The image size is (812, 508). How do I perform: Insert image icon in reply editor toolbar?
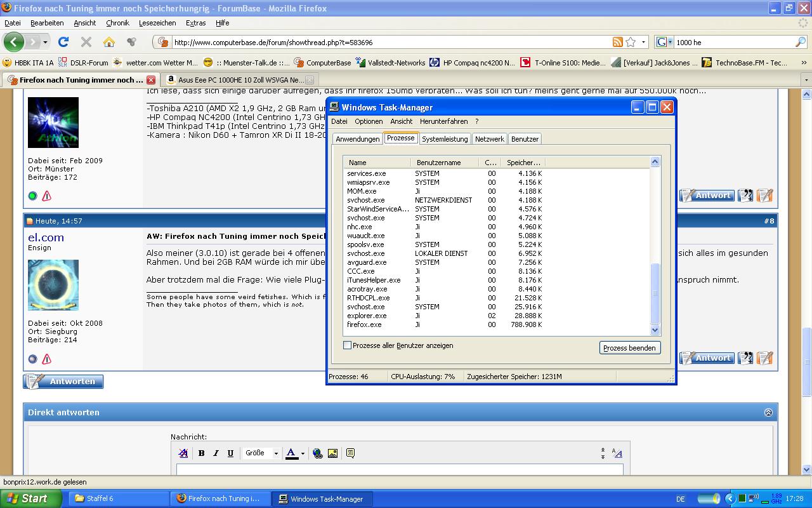[x=332, y=453]
